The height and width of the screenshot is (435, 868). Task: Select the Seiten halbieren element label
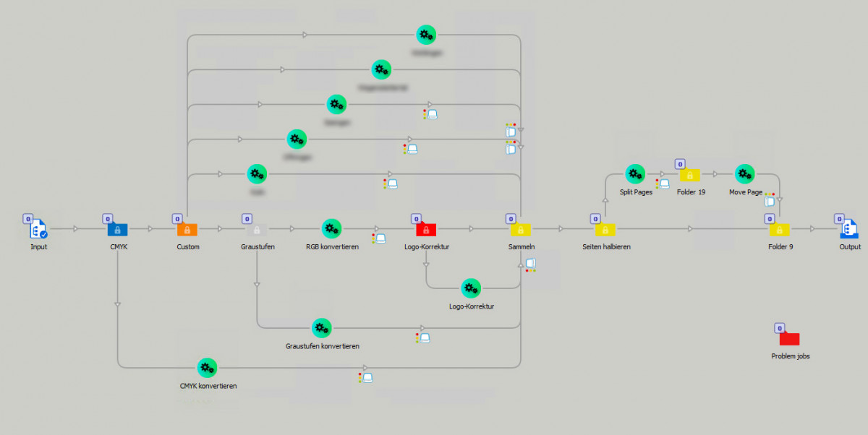point(608,246)
